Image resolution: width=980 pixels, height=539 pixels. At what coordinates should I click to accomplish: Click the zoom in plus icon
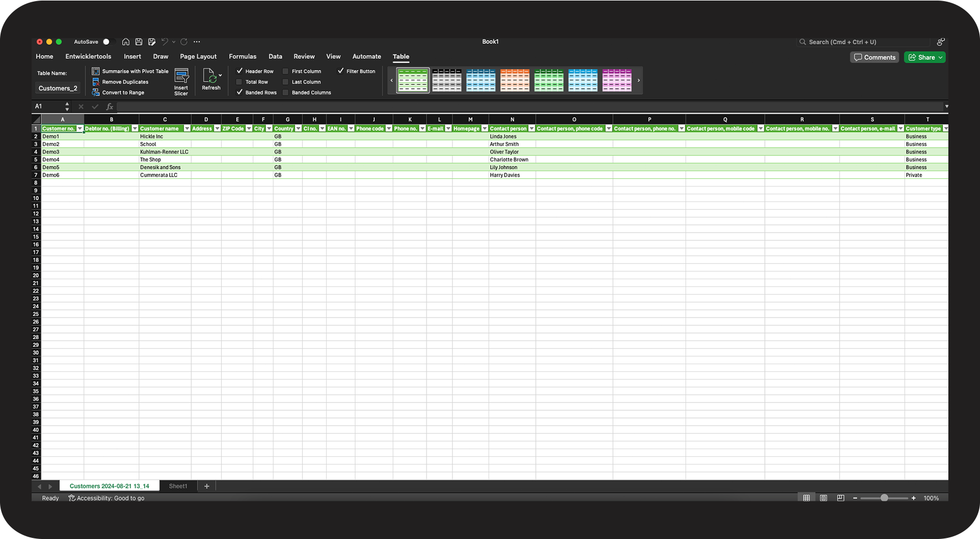coord(913,498)
